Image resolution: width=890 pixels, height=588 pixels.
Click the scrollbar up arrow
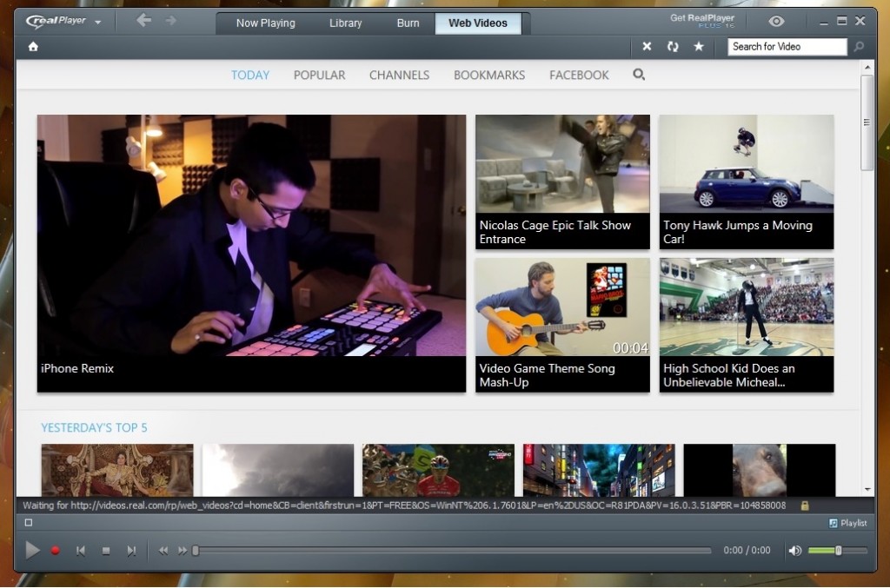click(x=867, y=67)
